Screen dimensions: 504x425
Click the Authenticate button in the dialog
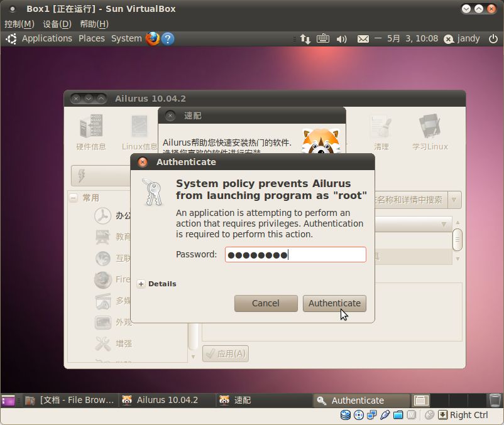tap(334, 303)
